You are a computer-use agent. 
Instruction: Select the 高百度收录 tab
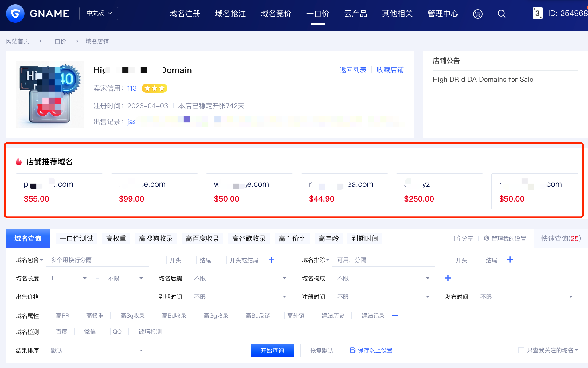tap(202, 238)
